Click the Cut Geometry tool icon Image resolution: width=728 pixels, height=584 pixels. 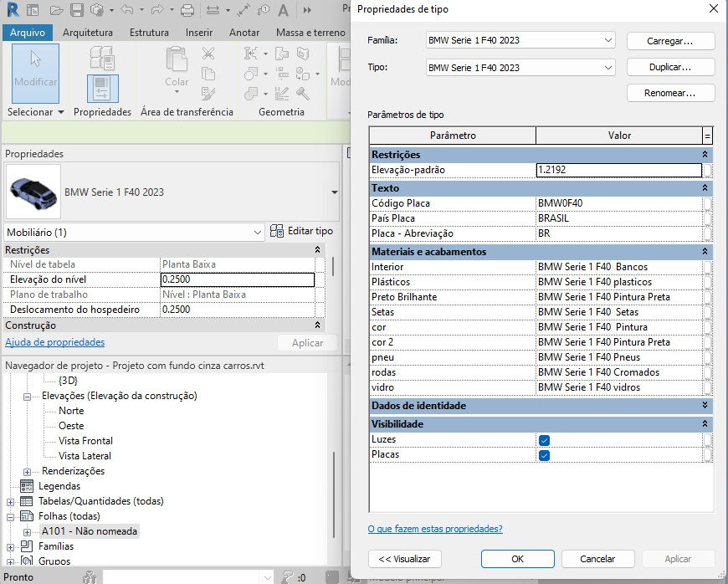pos(251,74)
